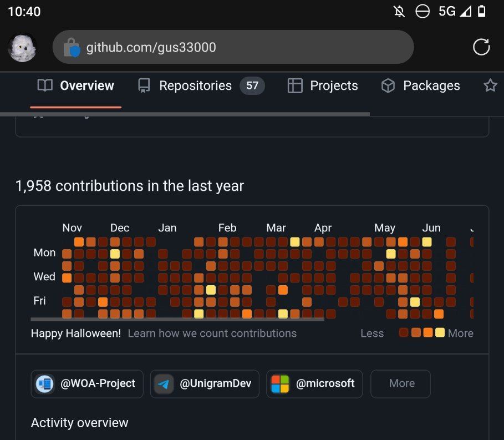This screenshot has width=504, height=440.
Task: Tap the site security lock icon
Action: point(72,47)
